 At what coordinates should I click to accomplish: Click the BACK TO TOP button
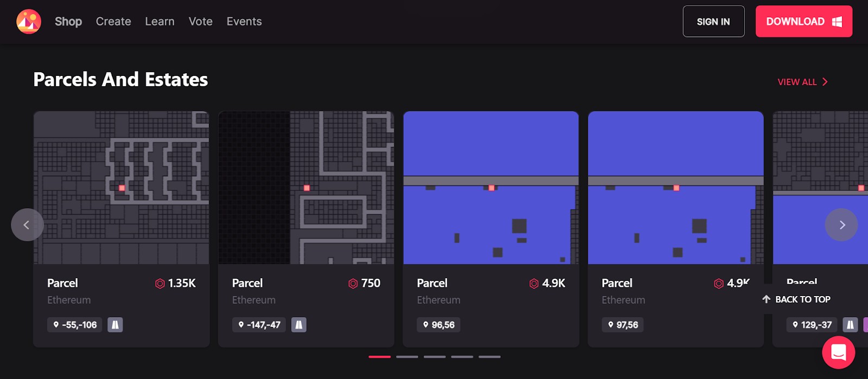pos(796,299)
